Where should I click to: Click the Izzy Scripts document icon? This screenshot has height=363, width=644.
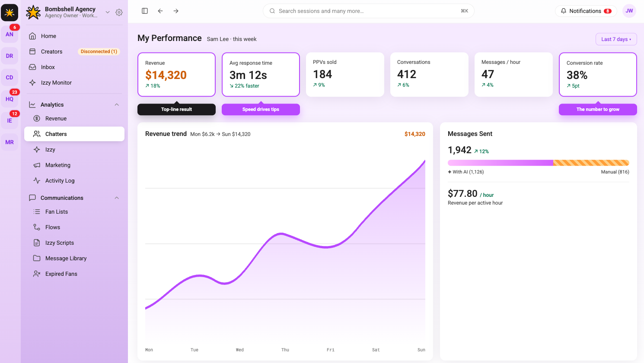pos(37,243)
